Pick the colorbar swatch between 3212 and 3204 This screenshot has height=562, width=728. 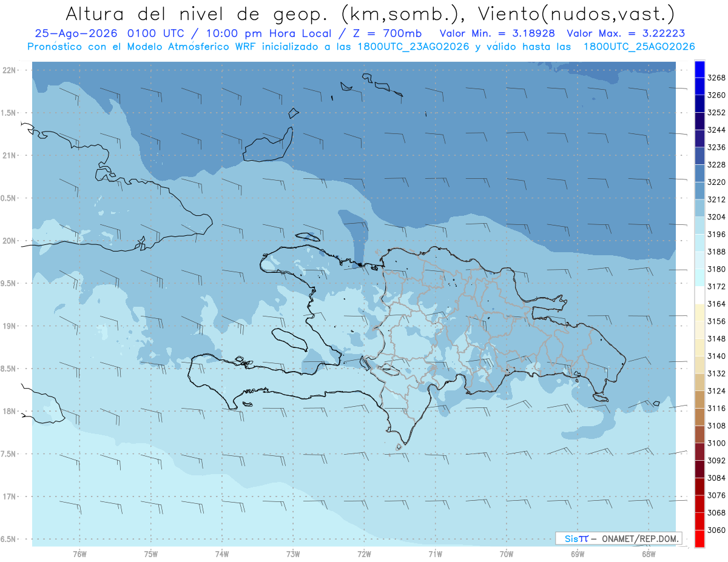699,208
